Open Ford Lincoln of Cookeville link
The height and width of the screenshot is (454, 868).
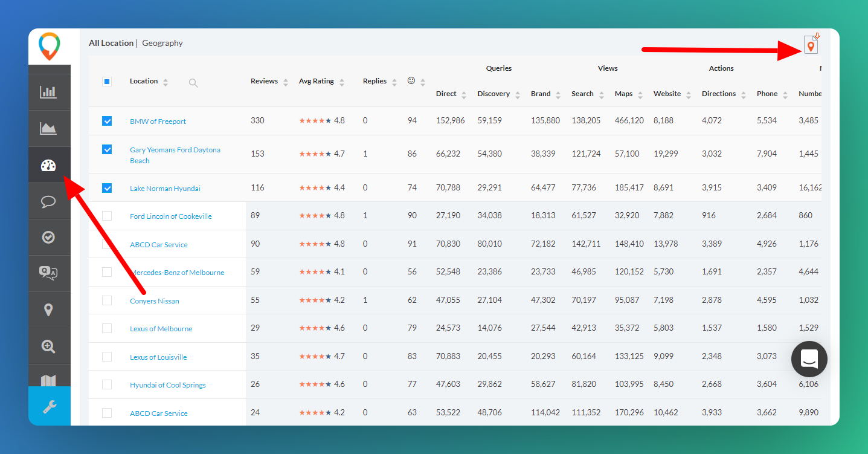[171, 216]
